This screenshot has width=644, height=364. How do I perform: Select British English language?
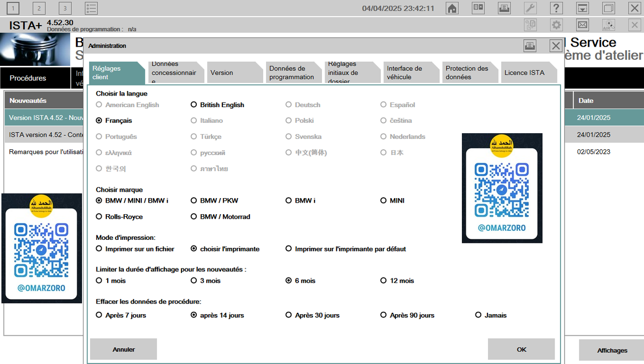point(217,105)
